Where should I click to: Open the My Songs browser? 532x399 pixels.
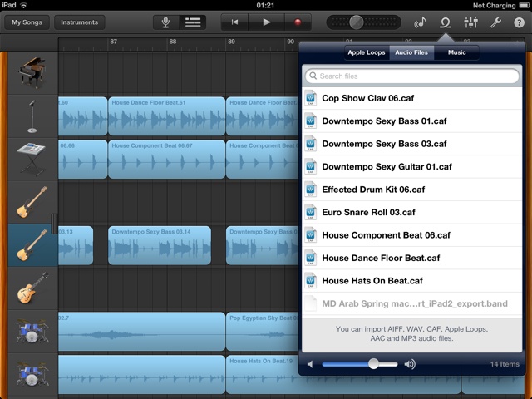pos(27,22)
